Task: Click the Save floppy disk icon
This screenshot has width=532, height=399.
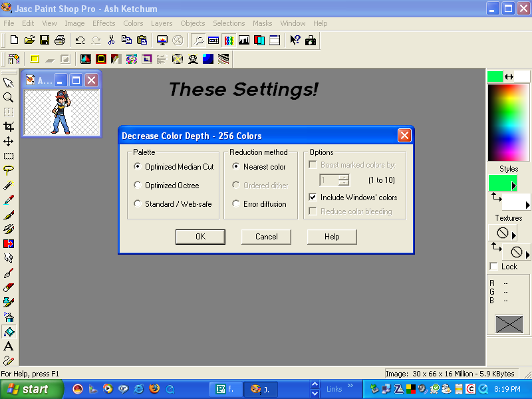Action: [x=45, y=40]
